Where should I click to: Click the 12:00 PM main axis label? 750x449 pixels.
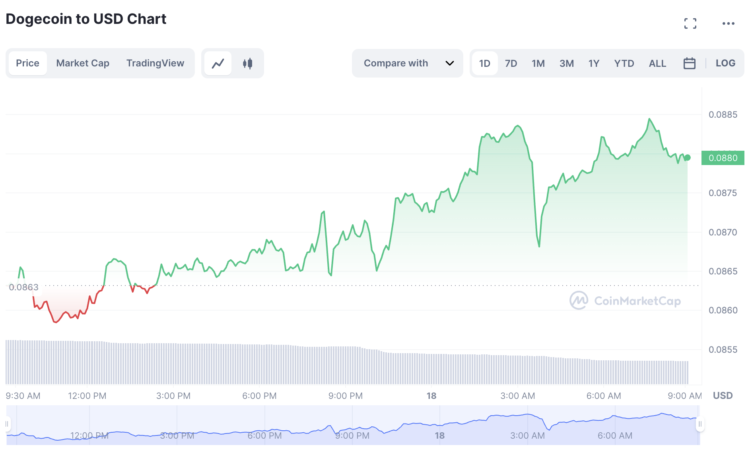click(x=87, y=396)
